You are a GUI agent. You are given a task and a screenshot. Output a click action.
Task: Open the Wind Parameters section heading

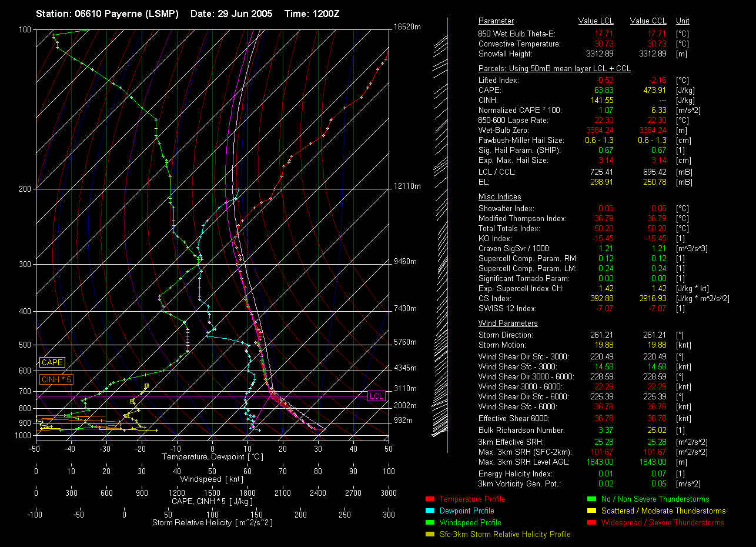508,323
